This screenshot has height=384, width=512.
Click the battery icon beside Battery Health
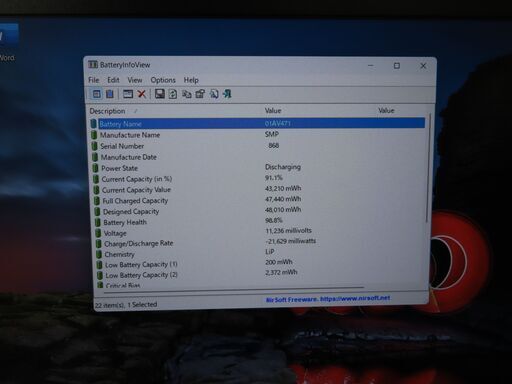tap(98, 222)
